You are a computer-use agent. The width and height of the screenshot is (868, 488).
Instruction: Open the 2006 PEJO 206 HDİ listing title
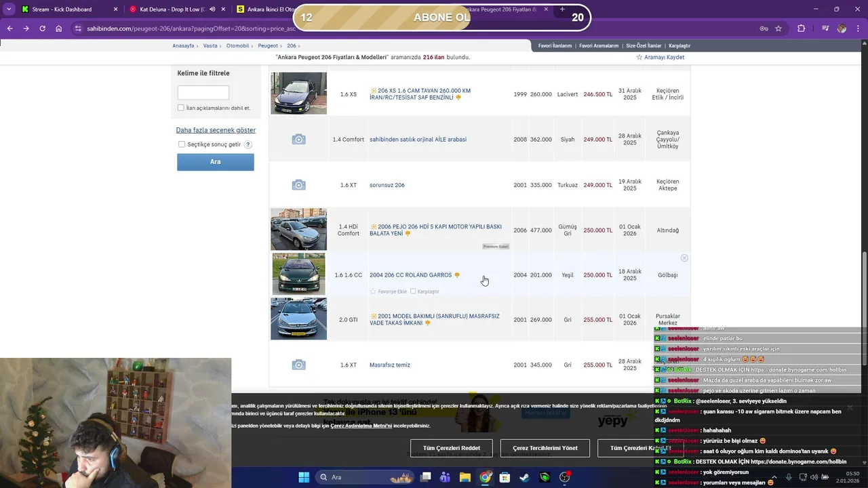(x=435, y=230)
